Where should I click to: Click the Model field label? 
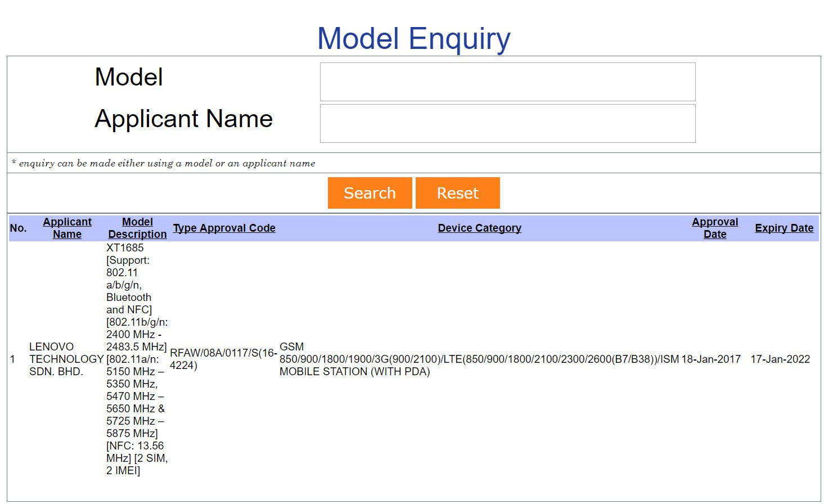point(129,77)
